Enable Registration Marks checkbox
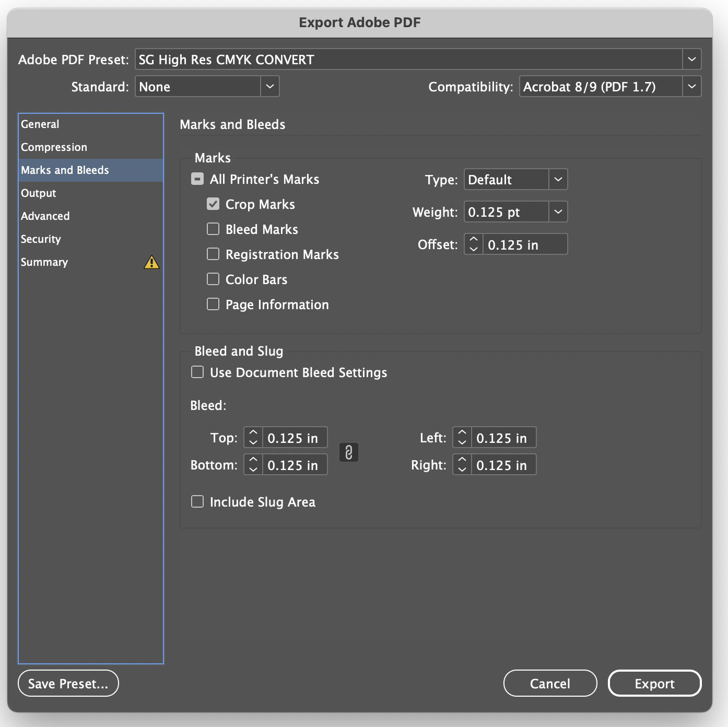The height and width of the screenshot is (727, 728). (x=213, y=254)
